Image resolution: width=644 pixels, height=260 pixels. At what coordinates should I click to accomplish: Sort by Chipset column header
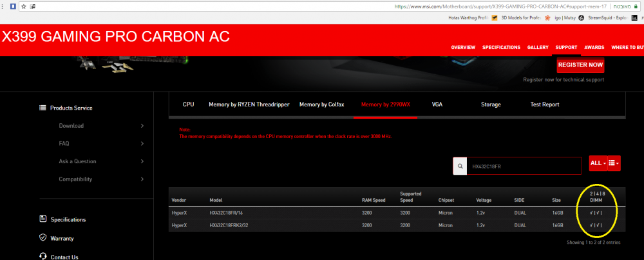446,201
